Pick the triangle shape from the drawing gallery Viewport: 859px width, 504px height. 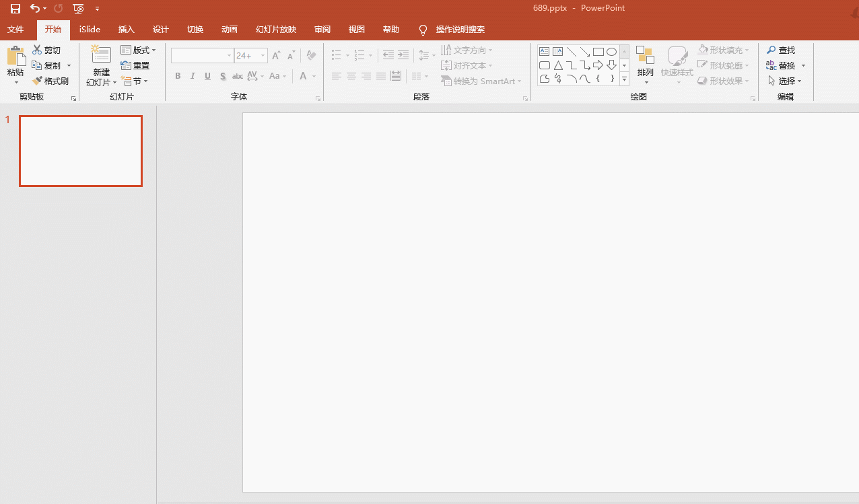click(558, 65)
